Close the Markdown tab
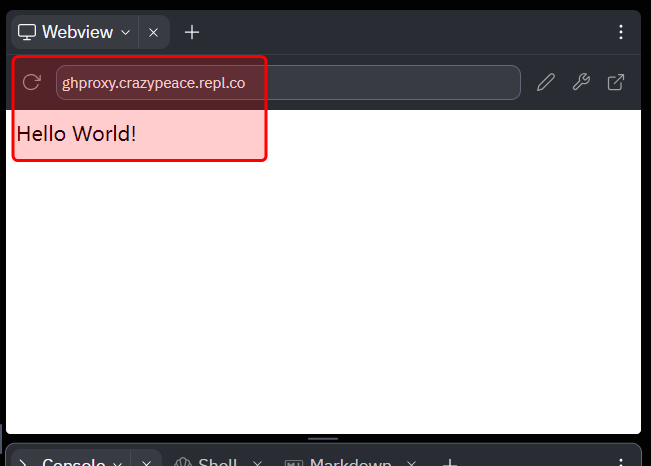 click(x=411, y=463)
